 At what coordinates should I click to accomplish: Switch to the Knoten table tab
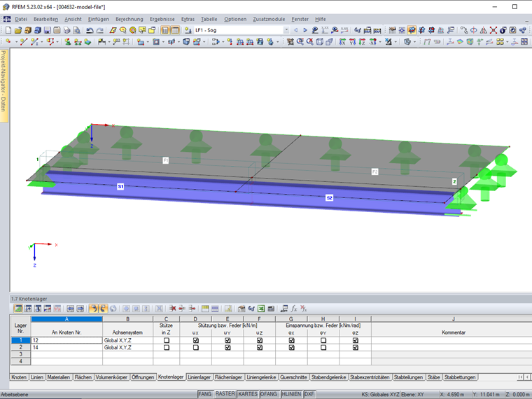coord(19,377)
